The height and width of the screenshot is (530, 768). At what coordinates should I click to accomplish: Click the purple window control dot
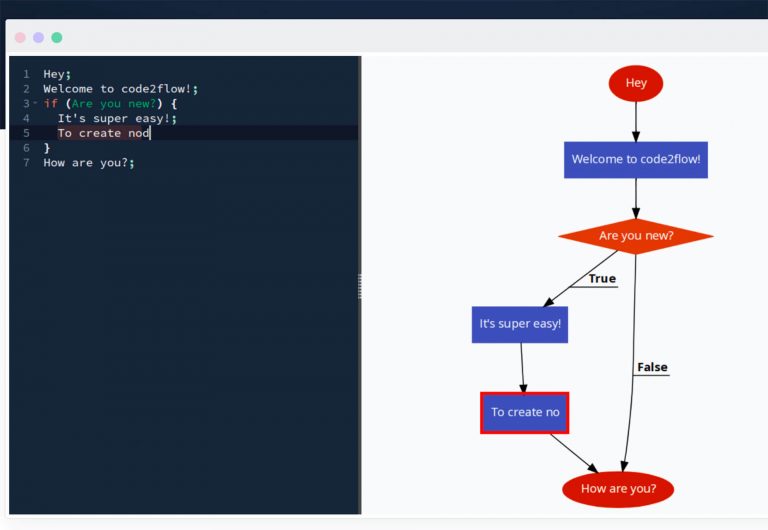coord(38,37)
